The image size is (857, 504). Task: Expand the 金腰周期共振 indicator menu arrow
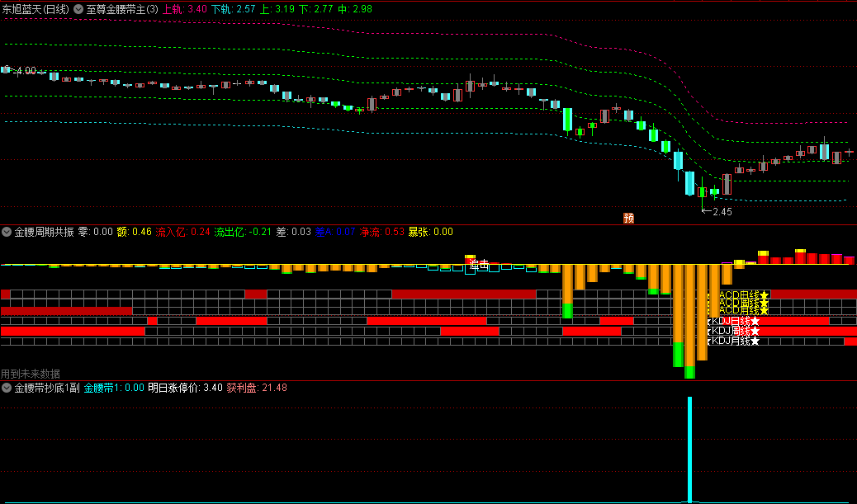tap(7, 232)
